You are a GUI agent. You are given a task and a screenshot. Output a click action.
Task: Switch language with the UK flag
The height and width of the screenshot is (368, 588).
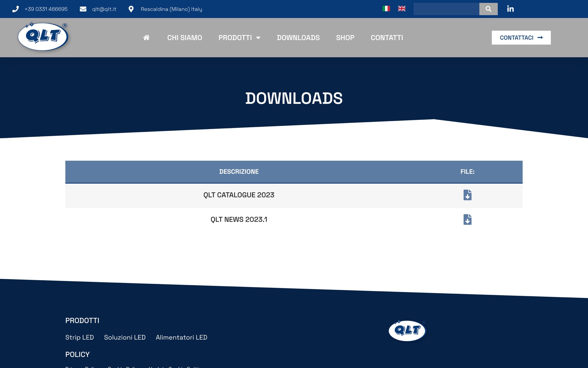(402, 9)
